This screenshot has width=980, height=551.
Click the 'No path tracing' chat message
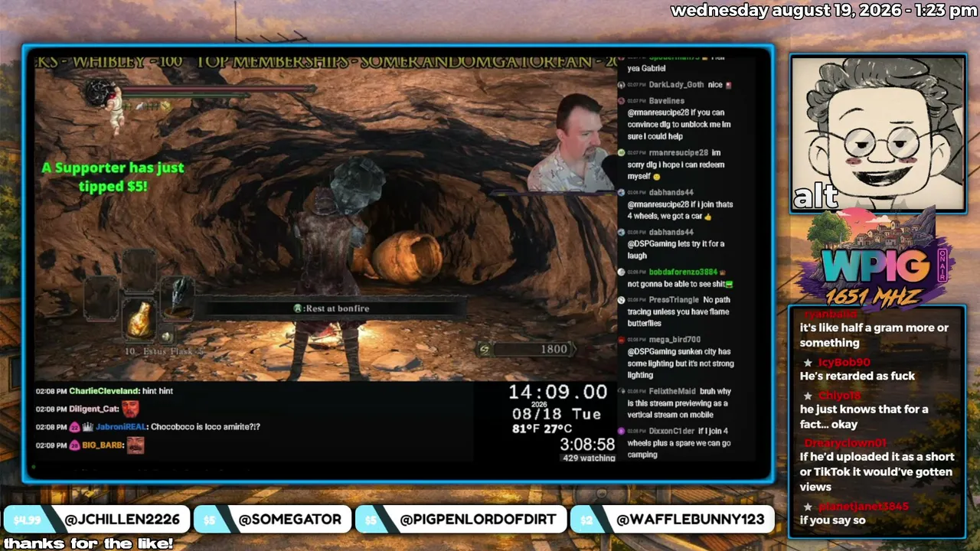click(x=678, y=311)
